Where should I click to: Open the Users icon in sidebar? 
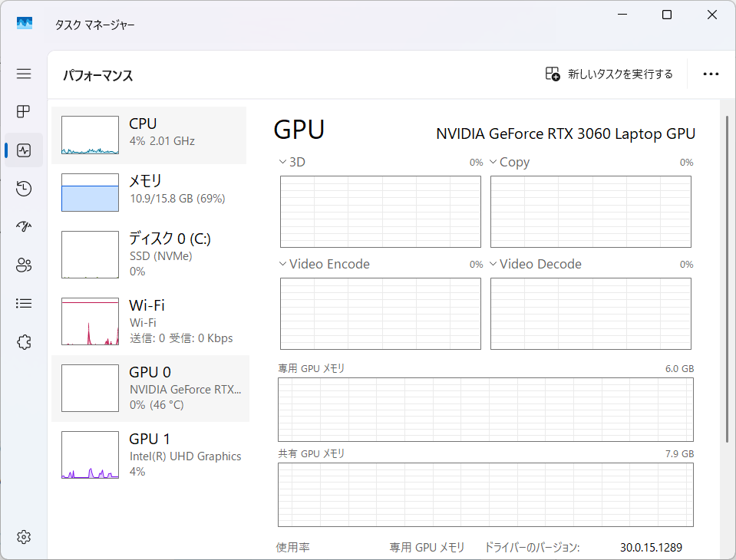[x=24, y=265]
